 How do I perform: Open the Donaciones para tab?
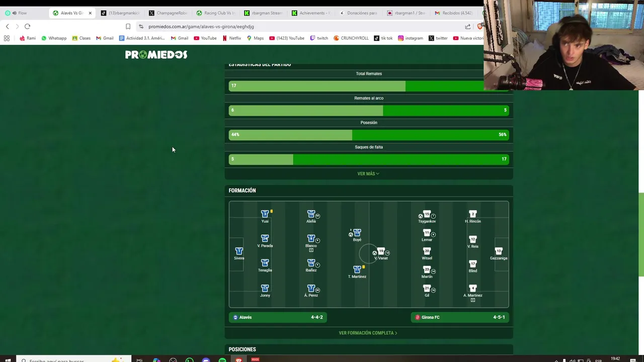pyautogui.click(x=359, y=13)
